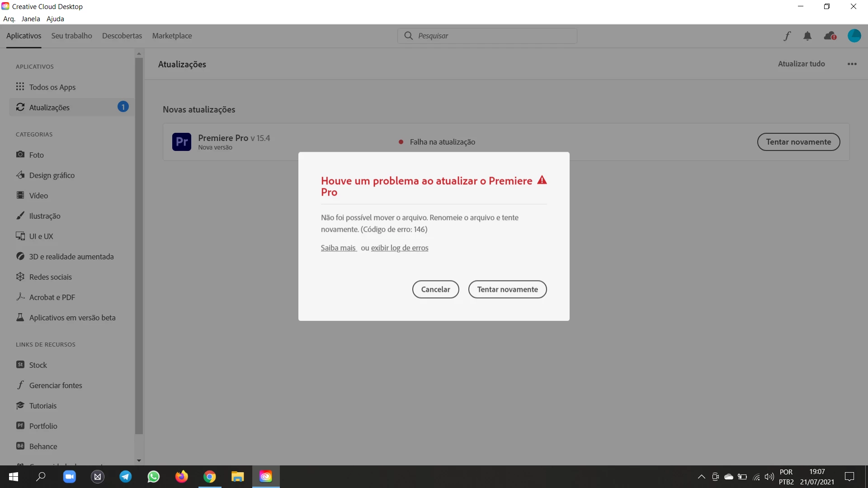
Task: Open the three-dot more options menu
Action: 852,64
